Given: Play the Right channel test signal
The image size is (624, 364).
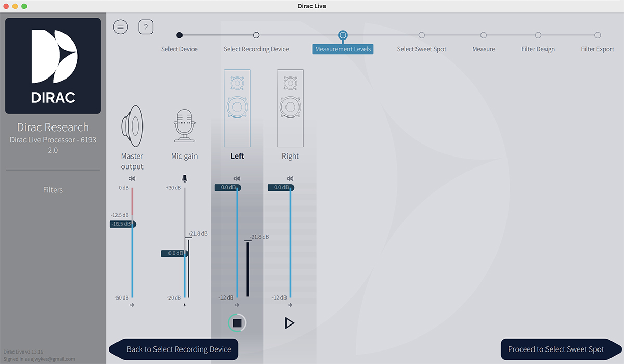Looking at the screenshot, I should 290,323.
